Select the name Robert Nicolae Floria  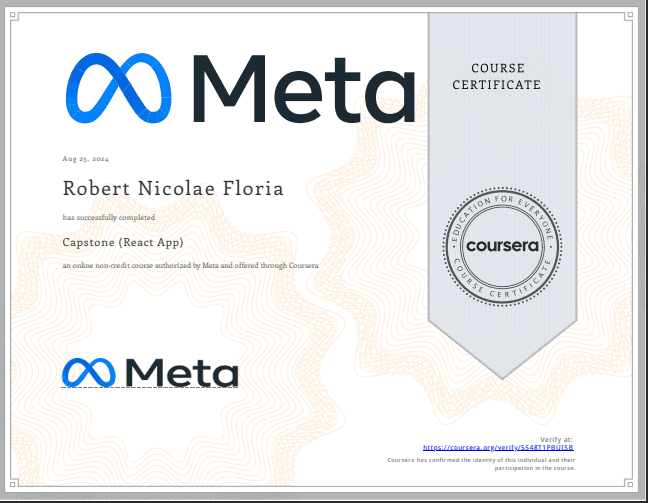tap(173, 188)
